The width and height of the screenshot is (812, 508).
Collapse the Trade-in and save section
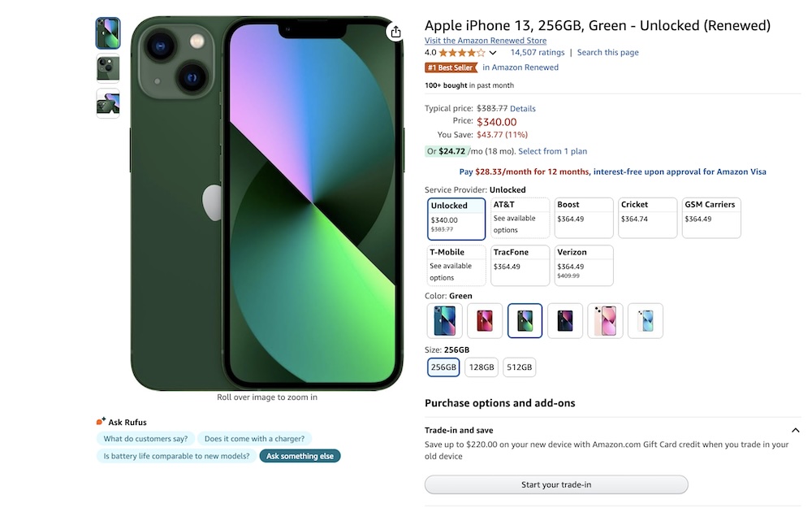click(x=796, y=430)
